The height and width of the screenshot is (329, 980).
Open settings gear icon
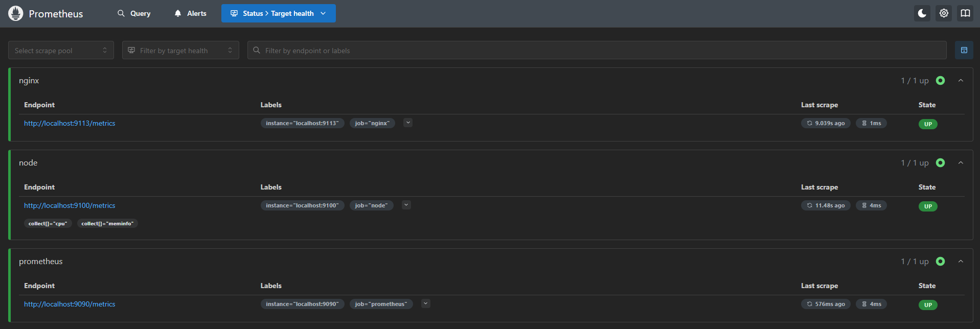[944, 13]
